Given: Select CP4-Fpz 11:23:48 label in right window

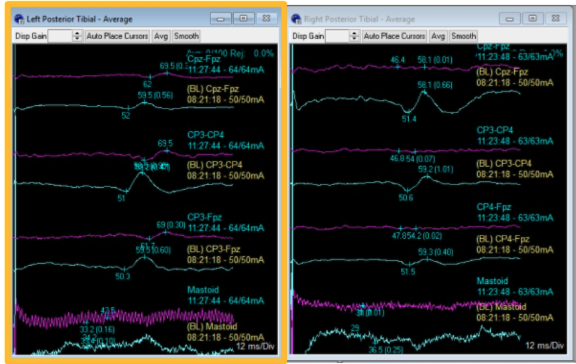Looking at the screenshot, I should point(515,212).
